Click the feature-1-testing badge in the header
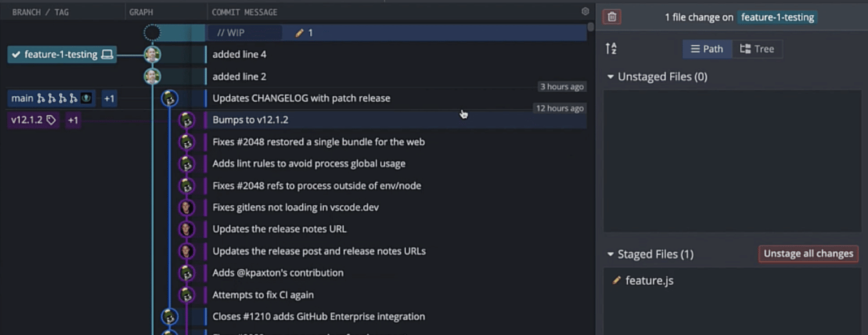Image resolution: width=868 pixels, height=335 pixels. (x=776, y=17)
